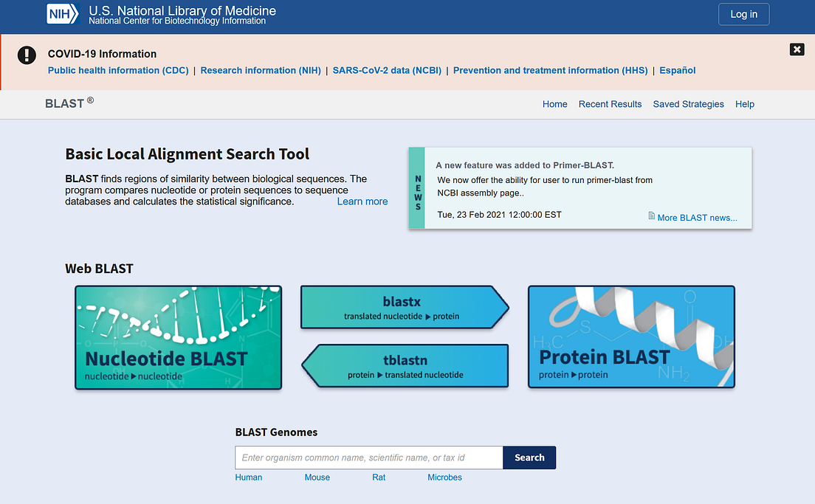
Task: Select the tblastn protein search arrow
Action: (406, 365)
